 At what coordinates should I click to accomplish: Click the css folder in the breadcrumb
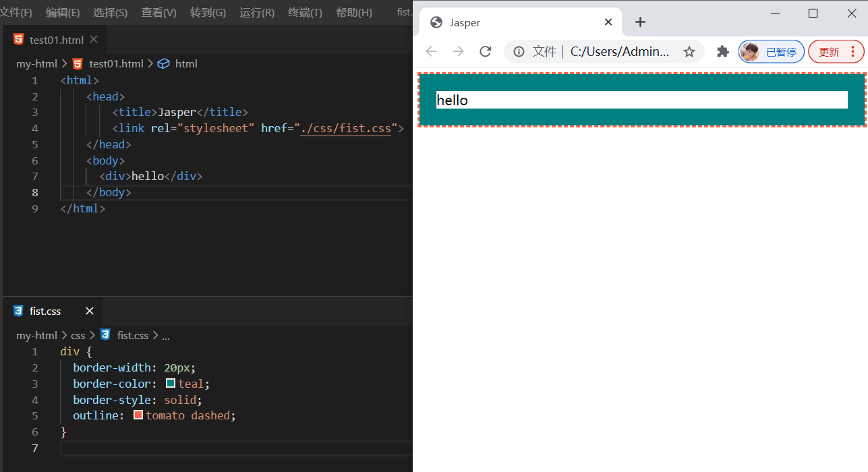coord(78,335)
